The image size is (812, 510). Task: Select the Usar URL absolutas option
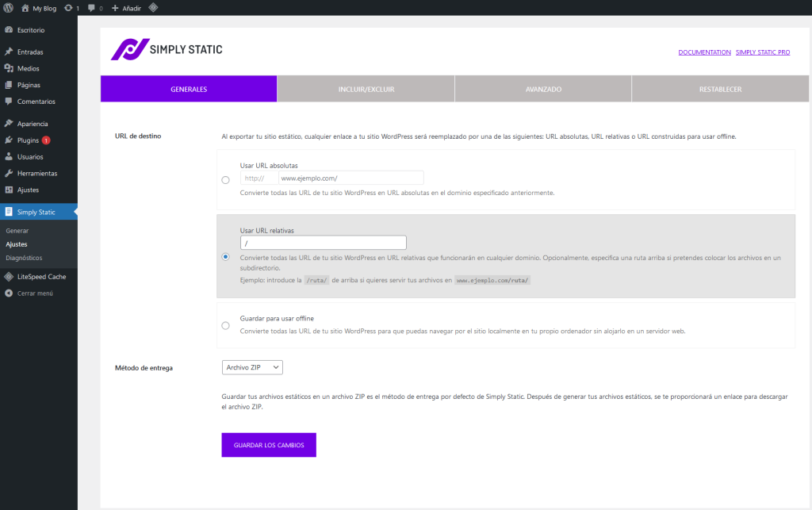pos(225,179)
